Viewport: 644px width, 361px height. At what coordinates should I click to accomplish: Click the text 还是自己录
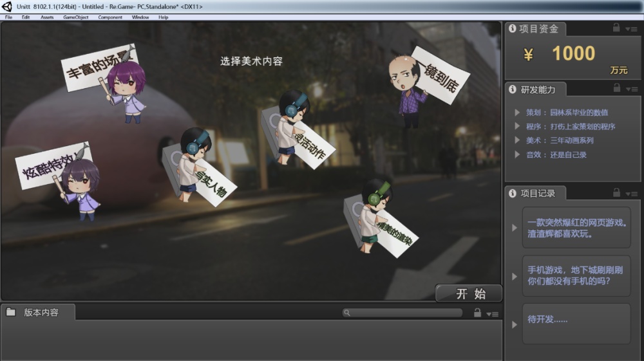(x=569, y=154)
